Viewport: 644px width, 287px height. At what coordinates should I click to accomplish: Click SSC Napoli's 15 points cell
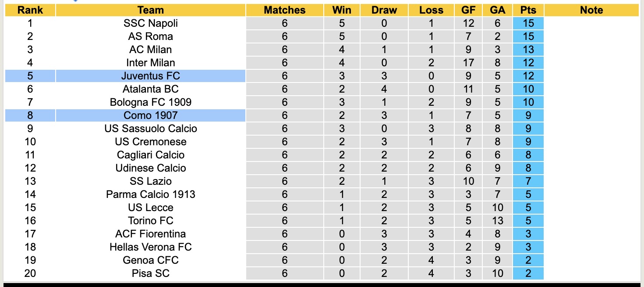[x=528, y=23]
